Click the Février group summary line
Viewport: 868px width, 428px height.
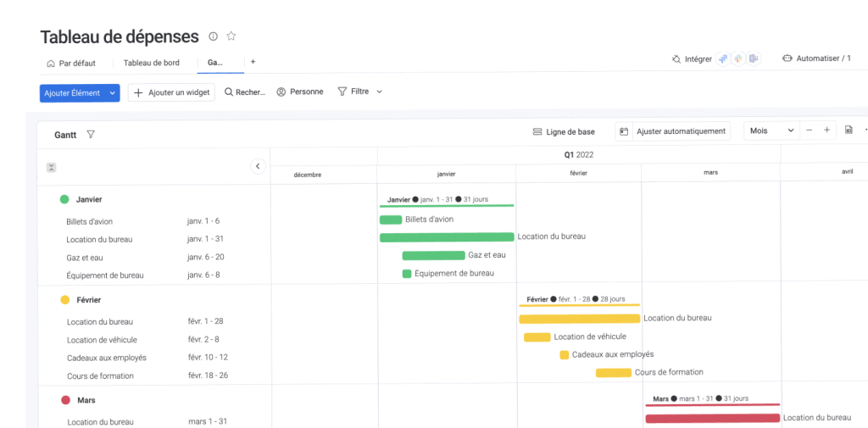pos(580,305)
